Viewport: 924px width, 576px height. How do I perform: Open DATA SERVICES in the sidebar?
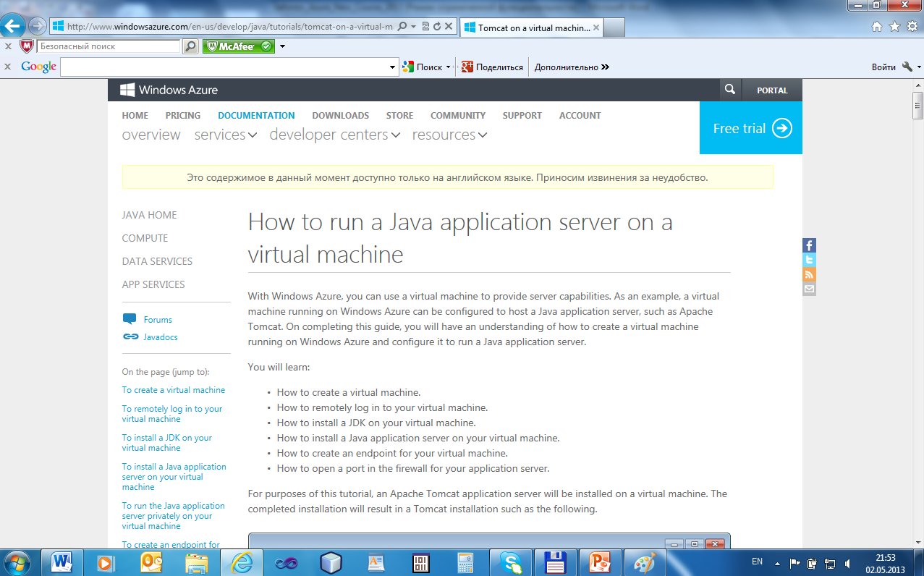pos(157,261)
